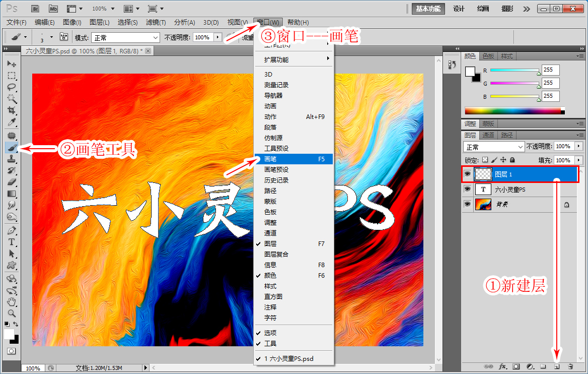The height and width of the screenshot is (374, 588).
Task: Select the Eraser tool
Action: [12, 182]
